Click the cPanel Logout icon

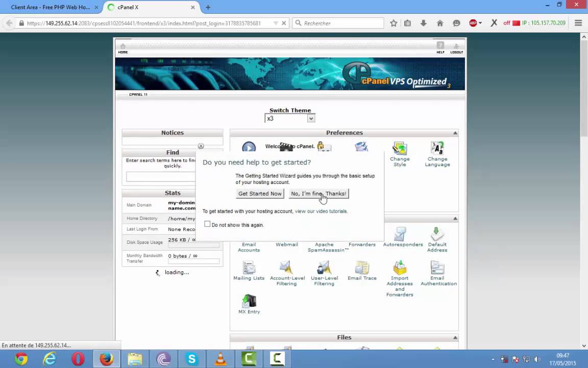[x=456, y=49]
